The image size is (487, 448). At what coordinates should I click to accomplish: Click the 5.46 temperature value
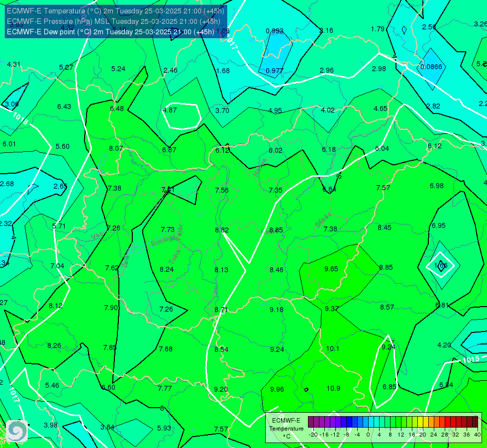[52, 385]
